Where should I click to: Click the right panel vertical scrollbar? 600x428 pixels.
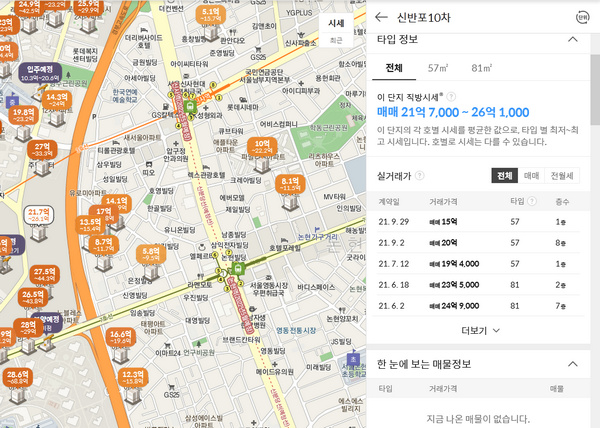(595, 90)
